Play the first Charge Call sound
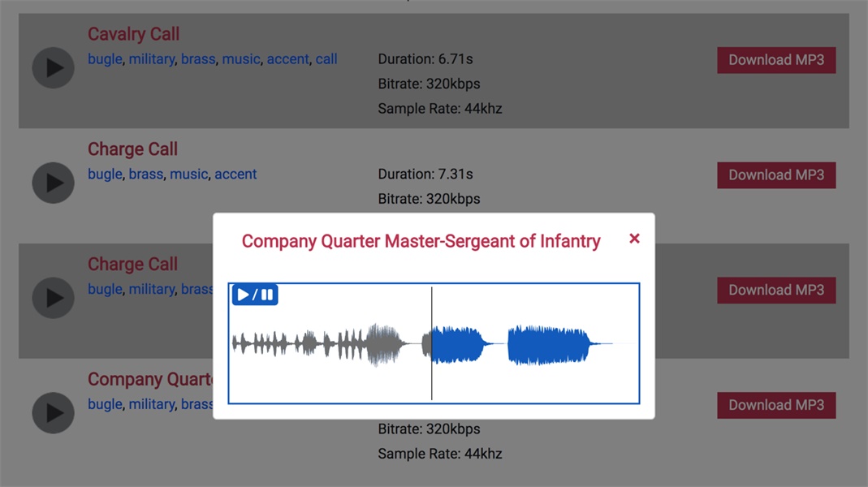 [54, 183]
